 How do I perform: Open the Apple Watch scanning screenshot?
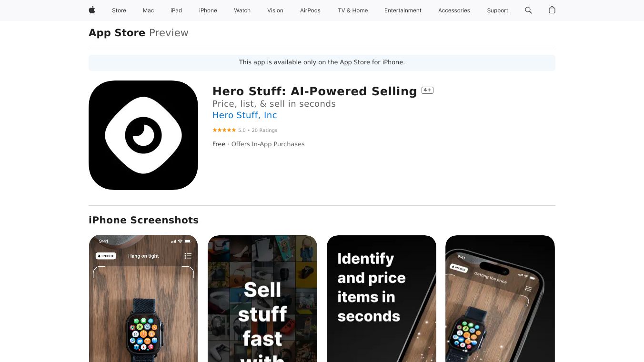tap(143, 299)
